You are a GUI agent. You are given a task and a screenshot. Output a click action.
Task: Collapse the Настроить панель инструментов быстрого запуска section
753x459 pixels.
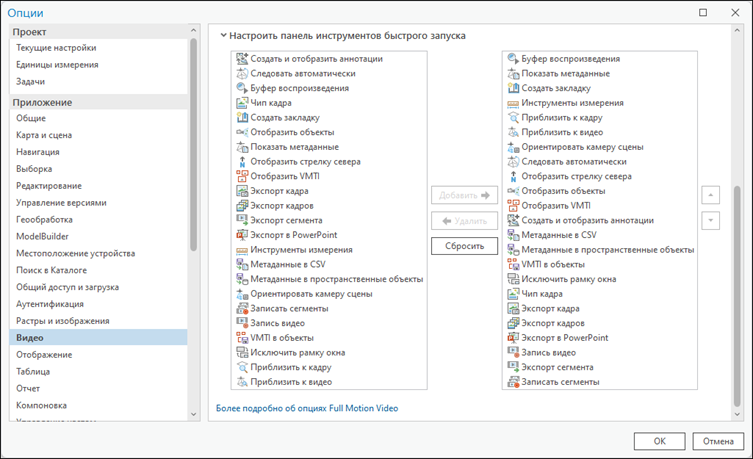click(x=223, y=36)
